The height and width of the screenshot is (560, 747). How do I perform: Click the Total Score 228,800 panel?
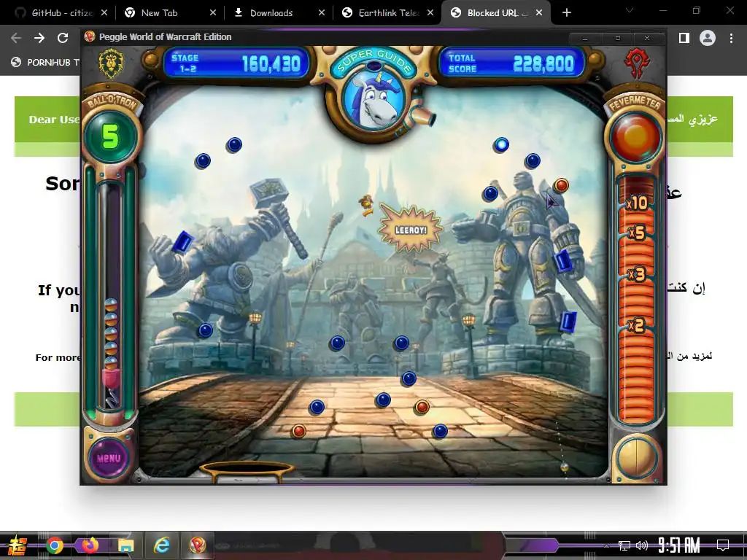click(x=511, y=63)
